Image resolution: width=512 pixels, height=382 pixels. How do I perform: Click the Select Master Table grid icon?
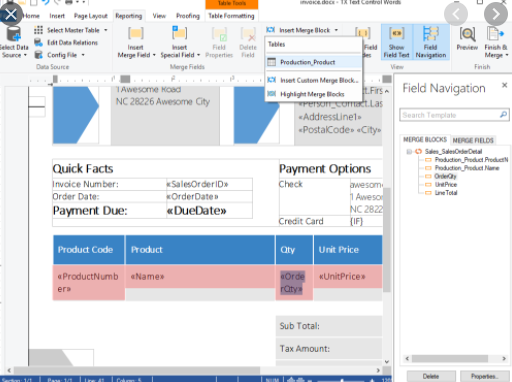[x=38, y=30]
